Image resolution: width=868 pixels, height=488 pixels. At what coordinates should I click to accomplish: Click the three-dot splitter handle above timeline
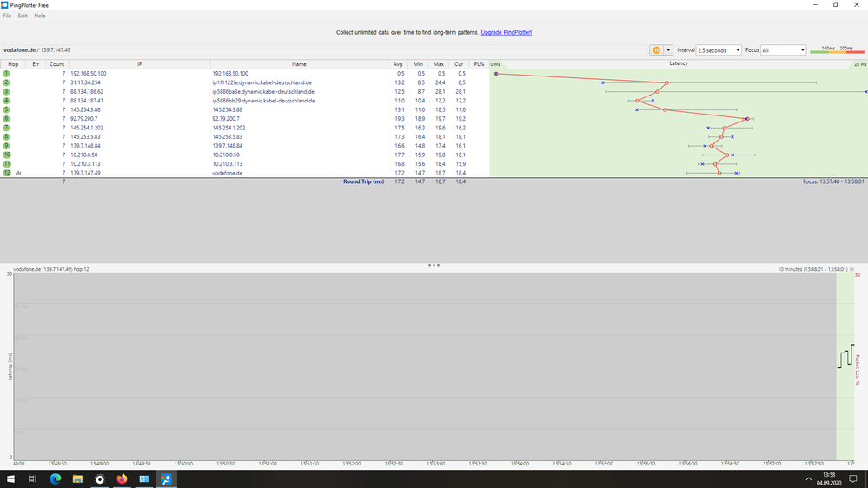tap(434, 265)
